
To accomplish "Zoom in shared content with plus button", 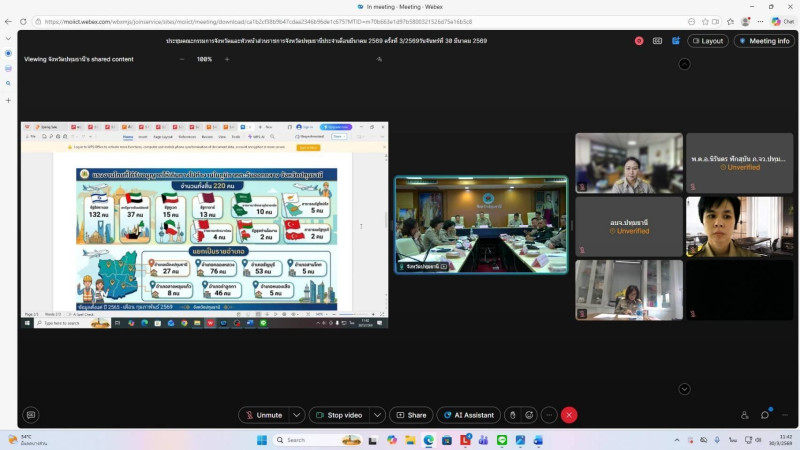I will click(227, 59).
